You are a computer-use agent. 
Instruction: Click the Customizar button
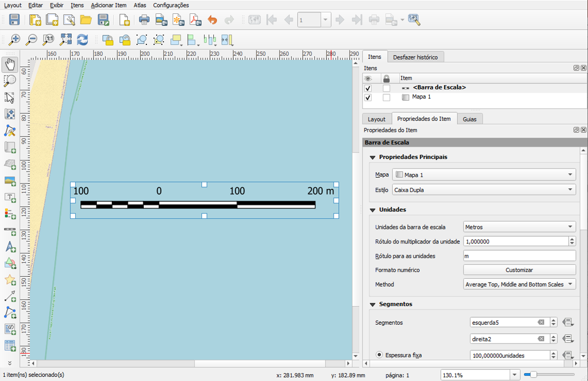[519, 270]
